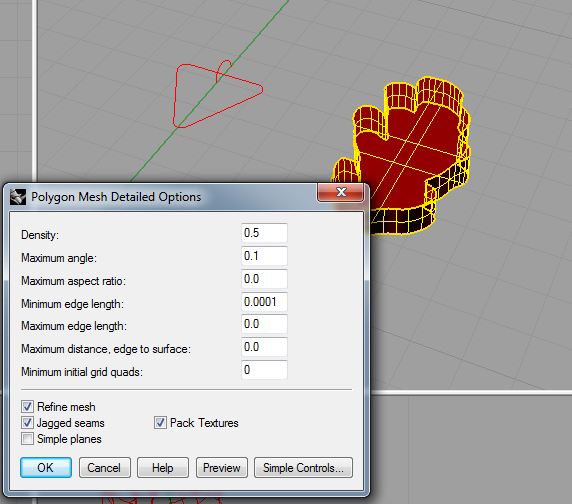Switch to Simple Controls view
Image resolution: width=572 pixels, height=504 pixels.
(304, 468)
